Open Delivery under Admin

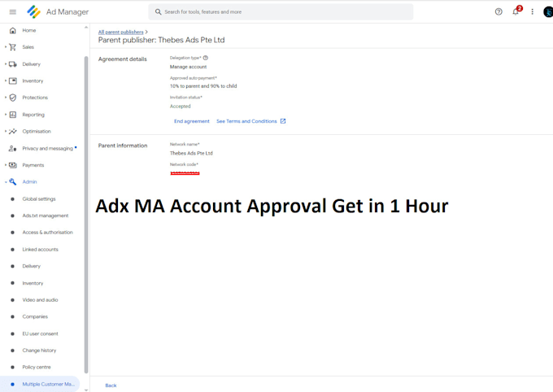coord(32,266)
